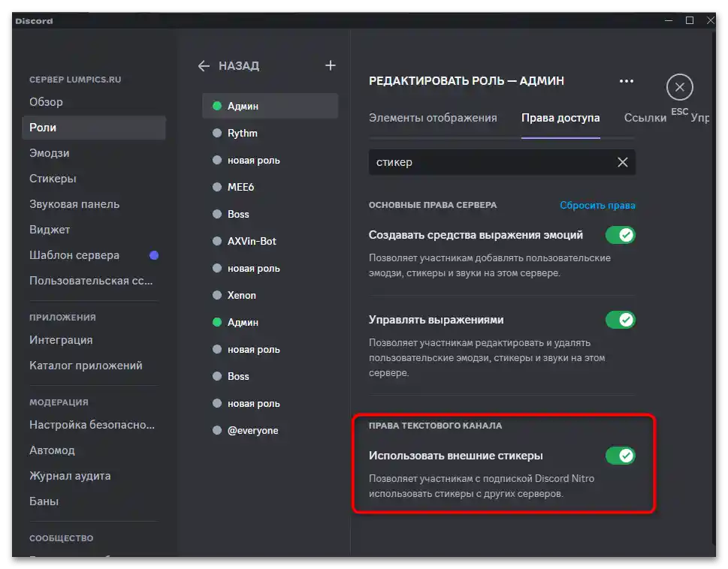Go to Журнал аудита section
This screenshot has width=728, height=569.
[70, 476]
